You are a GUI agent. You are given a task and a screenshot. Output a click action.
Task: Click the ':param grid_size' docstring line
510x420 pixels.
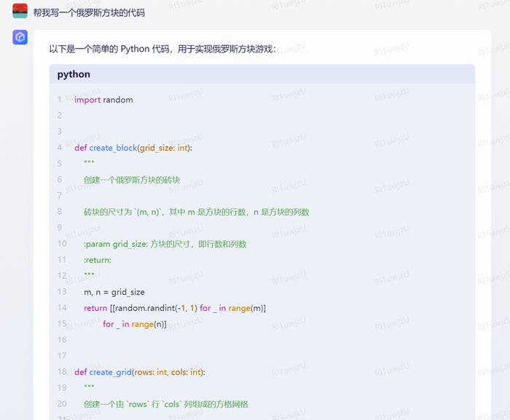point(165,244)
